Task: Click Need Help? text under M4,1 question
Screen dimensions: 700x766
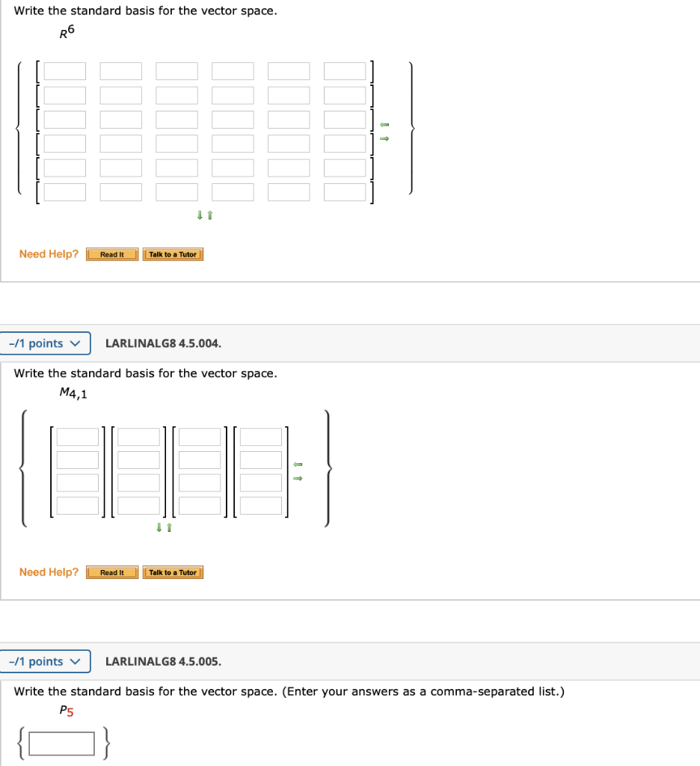Action: click(49, 572)
